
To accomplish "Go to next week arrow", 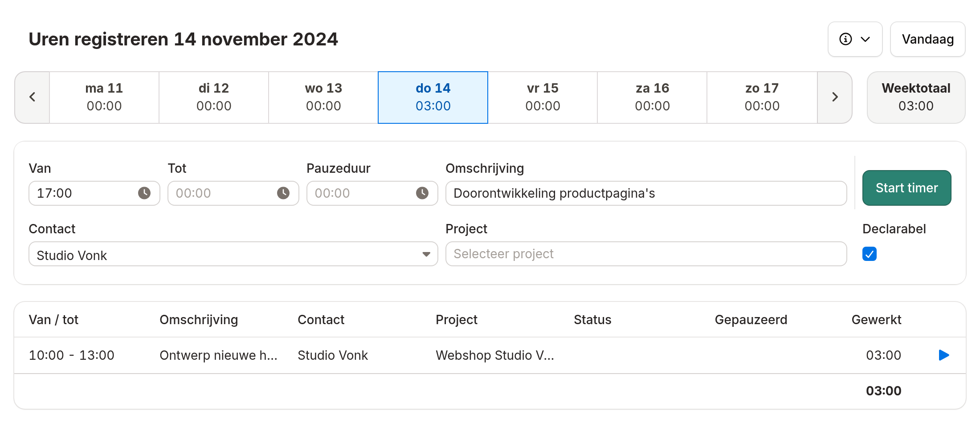I will coord(835,97).
